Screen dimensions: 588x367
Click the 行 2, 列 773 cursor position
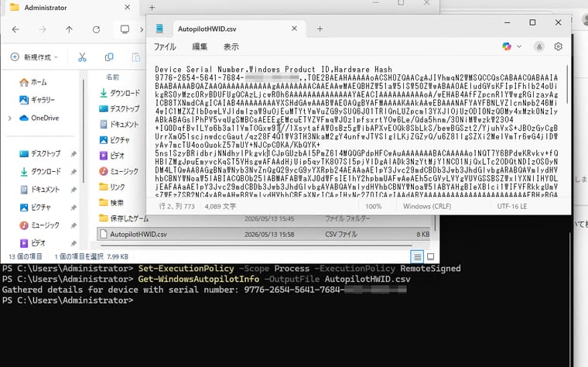[176, 207]
